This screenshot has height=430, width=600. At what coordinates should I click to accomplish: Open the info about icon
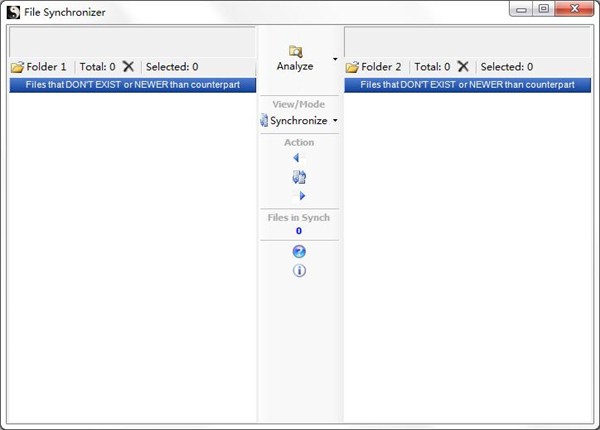point(299,270)
